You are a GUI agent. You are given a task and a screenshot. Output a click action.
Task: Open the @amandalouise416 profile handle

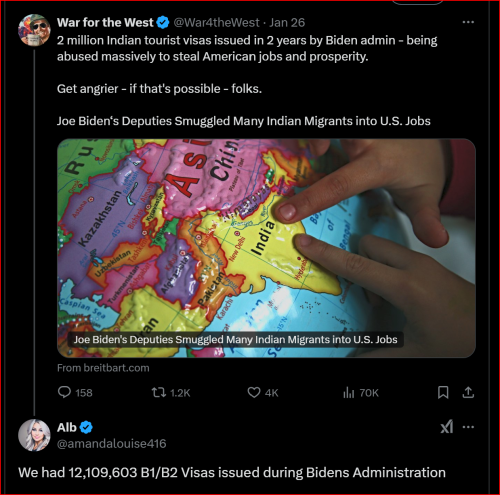pos(111,444)
